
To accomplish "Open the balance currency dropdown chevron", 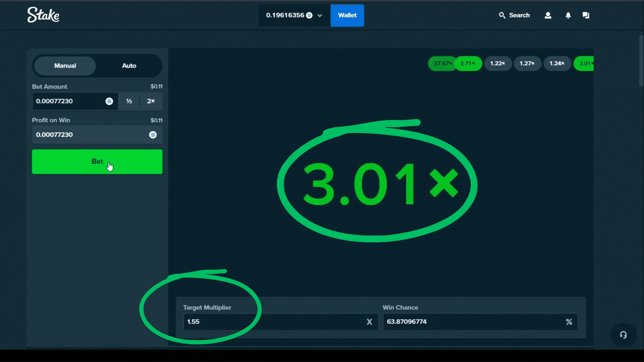I will 320,15.
